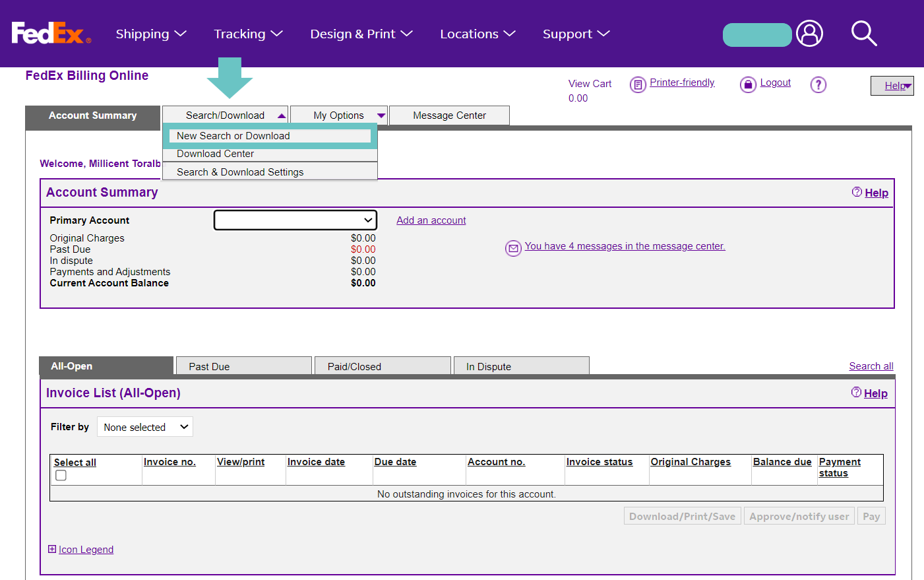Image resolution: width=924 pixels, height=580 pixels.
Task: Open the Help dropdown button top right
Action: (892, 85)
